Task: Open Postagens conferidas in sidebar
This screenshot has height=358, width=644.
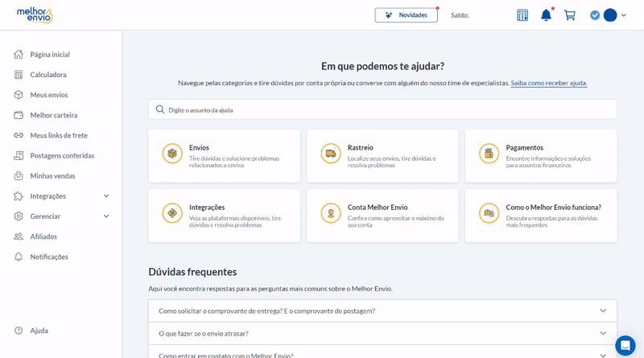Action: tap(61, 155)
